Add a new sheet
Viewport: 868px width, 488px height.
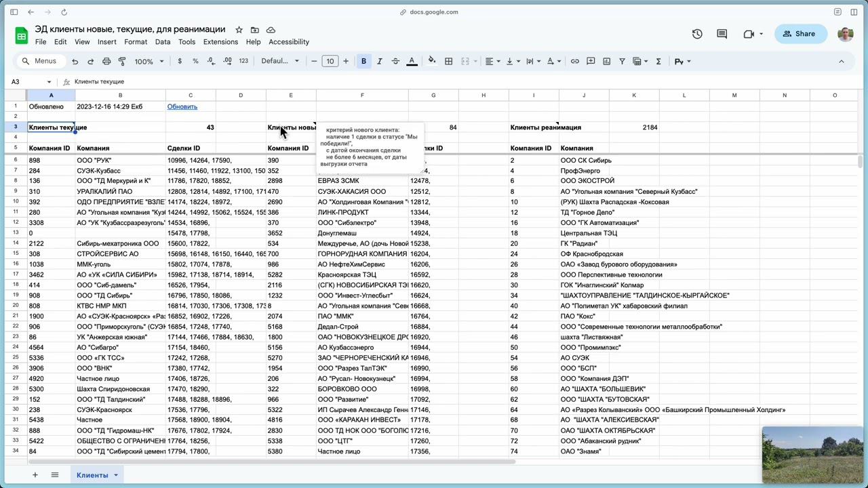[35, 475]
